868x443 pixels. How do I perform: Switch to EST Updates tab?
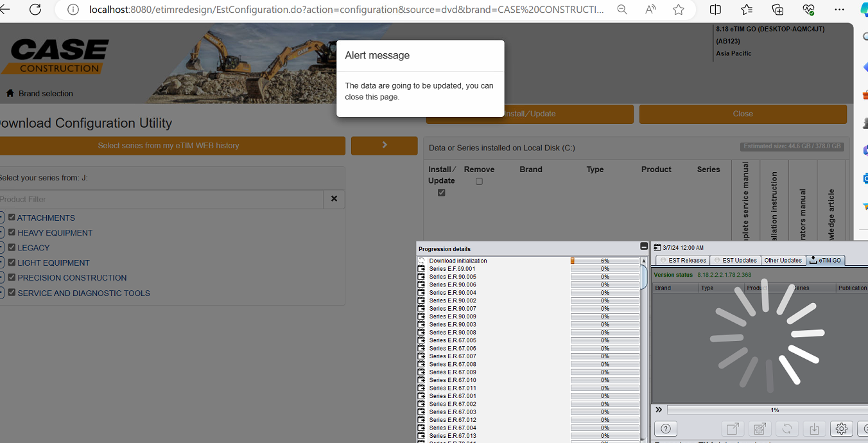(x=736, y=260)
